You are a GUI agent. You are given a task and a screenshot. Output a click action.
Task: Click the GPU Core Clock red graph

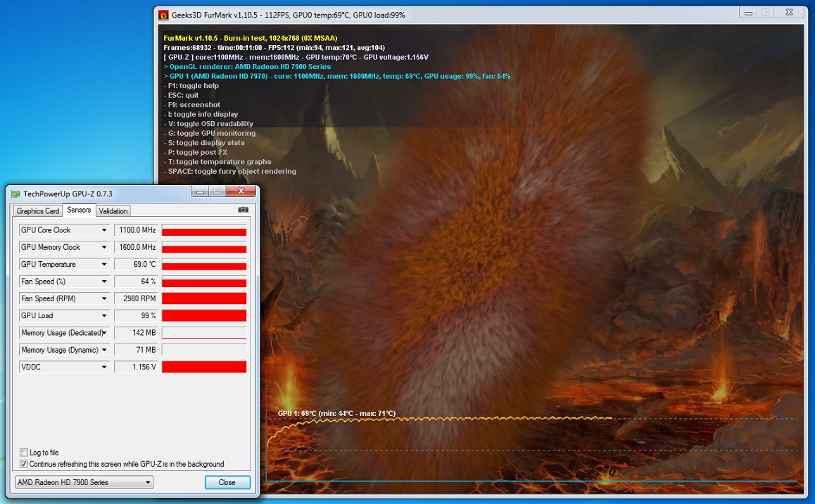[x=204, y=230]
